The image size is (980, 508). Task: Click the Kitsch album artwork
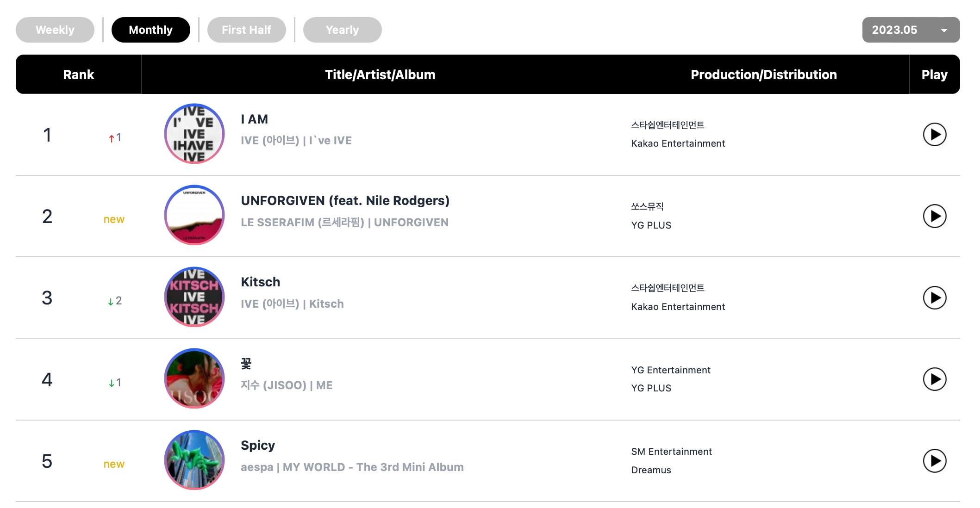coord(194,297)
